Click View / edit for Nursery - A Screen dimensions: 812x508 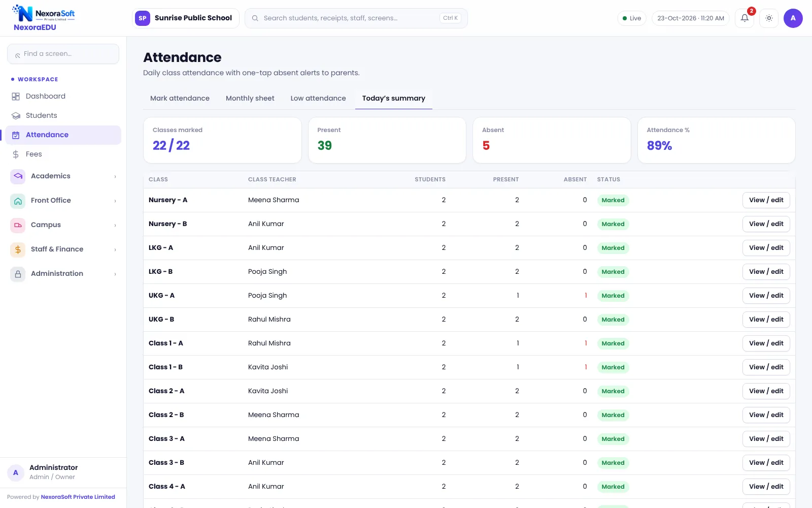(766, 200)
